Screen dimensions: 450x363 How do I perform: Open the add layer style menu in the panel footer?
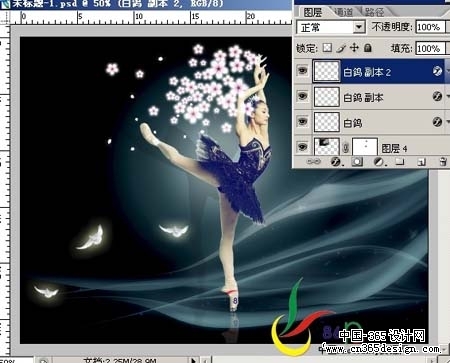pyautogui.click(x=336, y=162)
